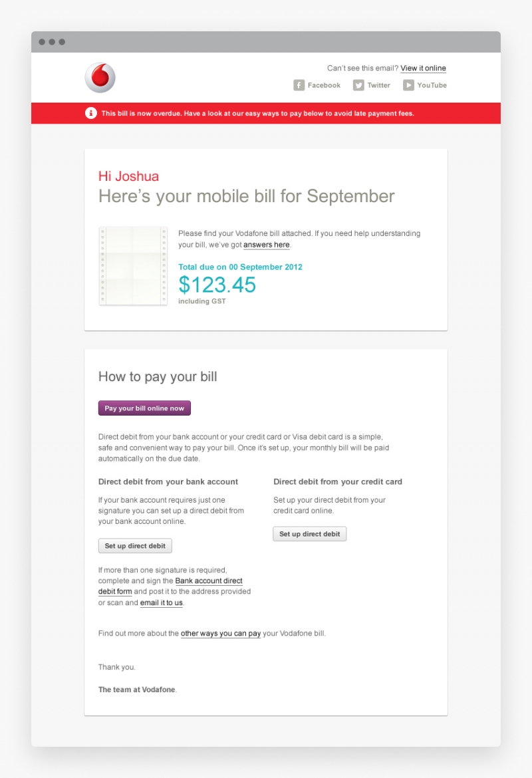Follow the answers here link
The image size is (532, 778).
(x=267, y=245)
